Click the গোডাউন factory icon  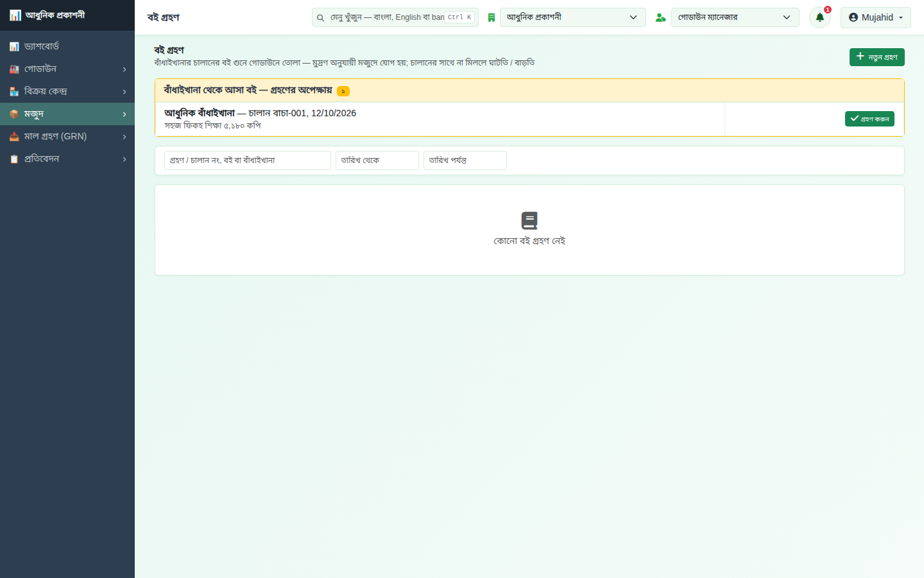(x=14, y=69)
